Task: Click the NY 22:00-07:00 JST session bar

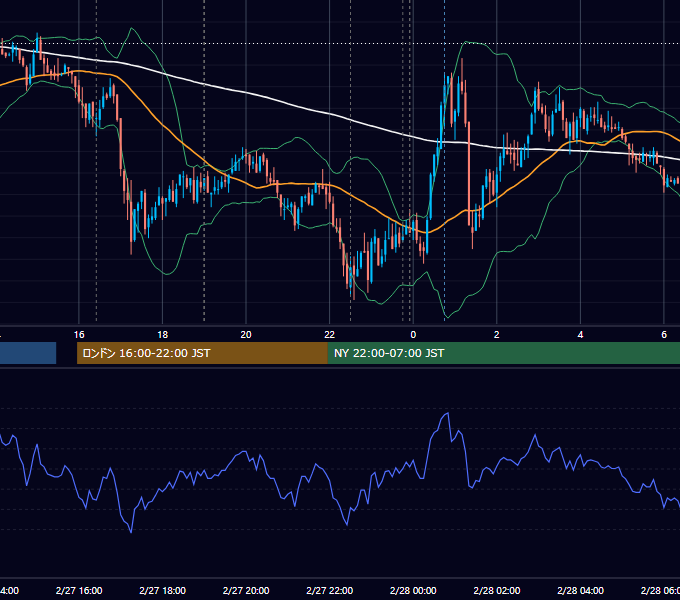Action: pyautogui.click(x=504, y=353)
